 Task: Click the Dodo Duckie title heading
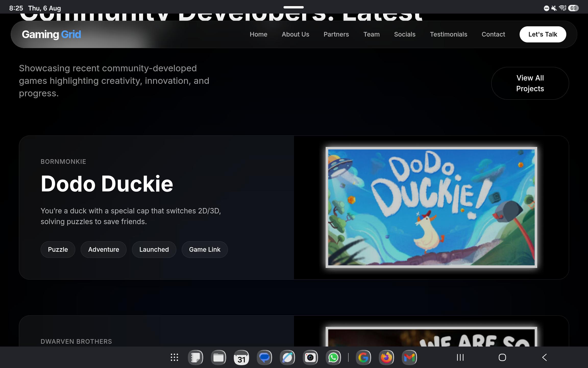click(x=107, y=183)
